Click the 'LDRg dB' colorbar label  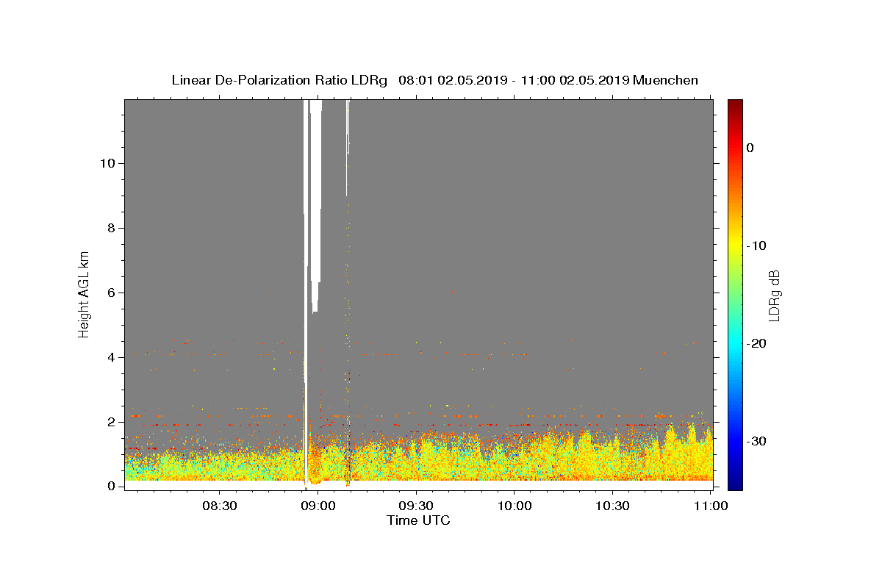click(774, 295)
